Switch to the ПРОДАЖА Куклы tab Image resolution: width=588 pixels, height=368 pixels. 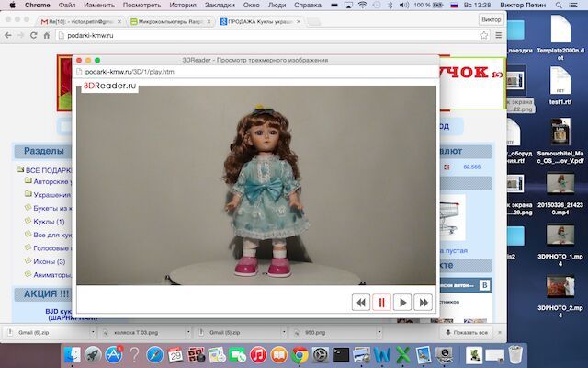click(x=260, y=22)
